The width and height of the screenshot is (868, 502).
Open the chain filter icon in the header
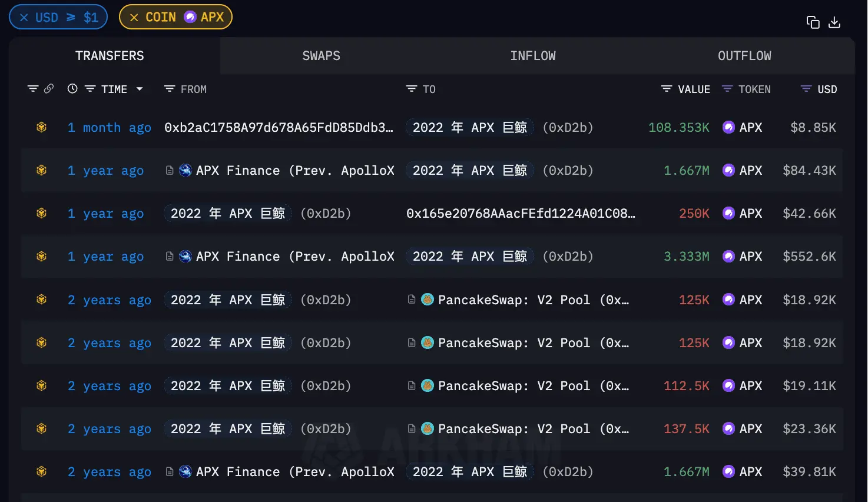point(33,89)
